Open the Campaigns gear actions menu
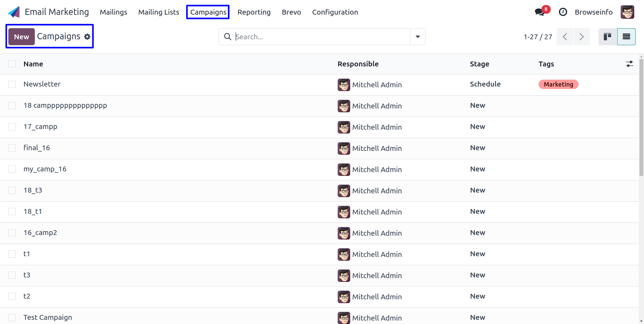The width and height of the screenshot is (644, 324). 87,37
